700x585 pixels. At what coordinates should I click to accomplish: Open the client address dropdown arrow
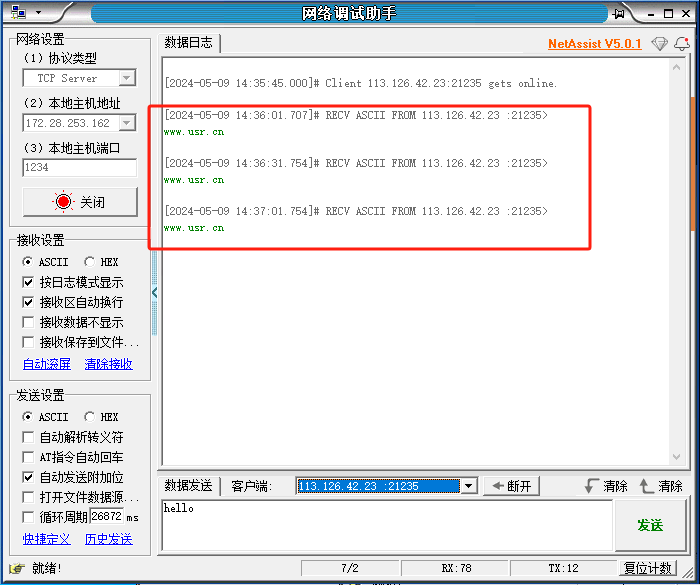click(x=468, y=486)
